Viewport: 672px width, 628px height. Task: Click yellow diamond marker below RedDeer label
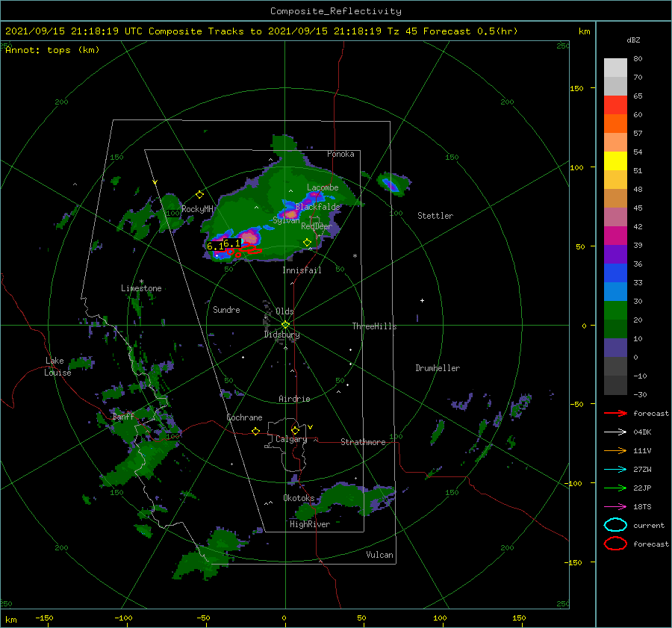307,243
